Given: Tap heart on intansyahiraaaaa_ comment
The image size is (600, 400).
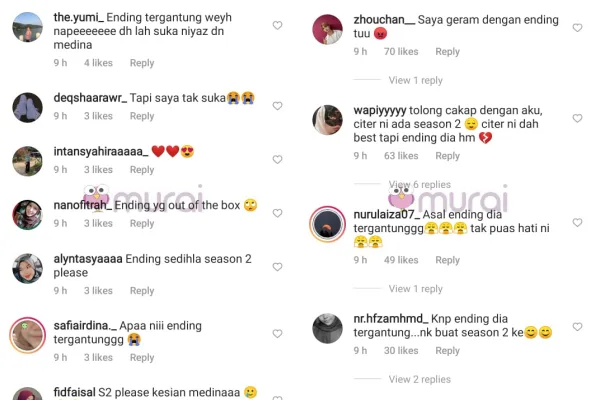Looking at the screenshot, I should tap(277, 160).
